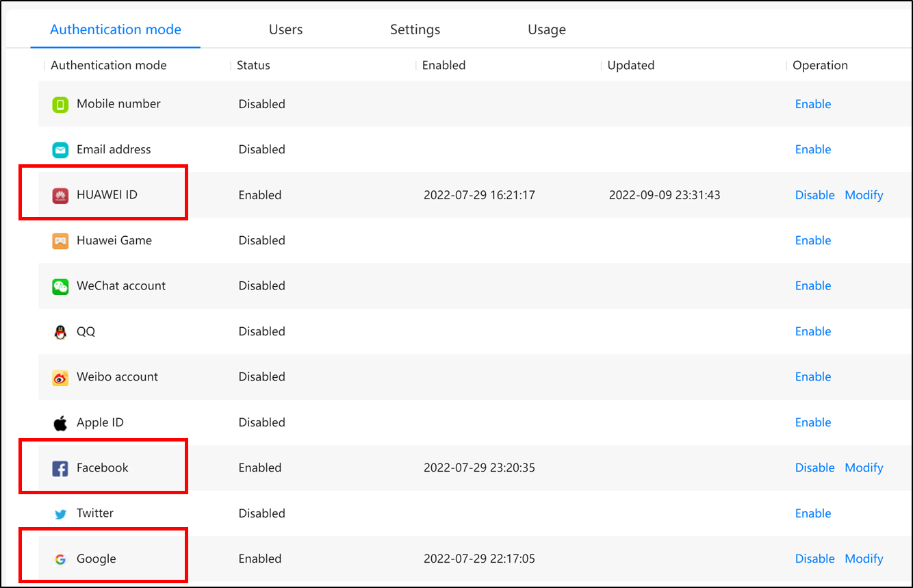Enable Mobile number authentication

coord(813,104)
